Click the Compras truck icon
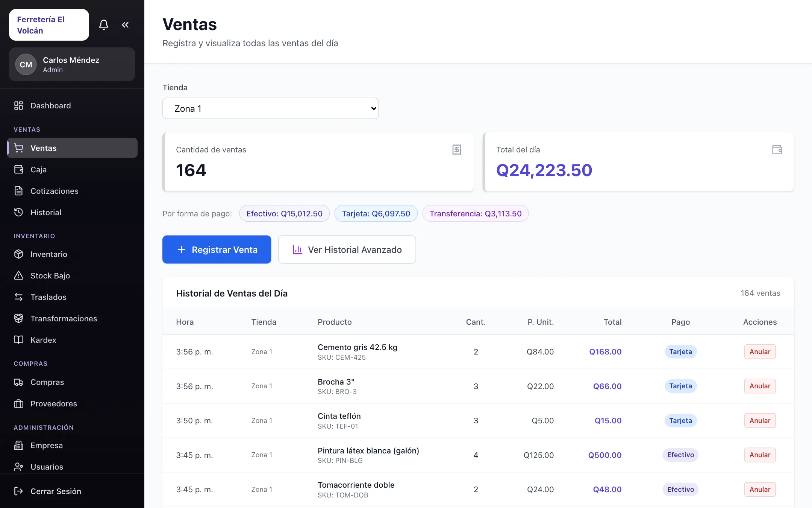 click(x=18, y=382)
